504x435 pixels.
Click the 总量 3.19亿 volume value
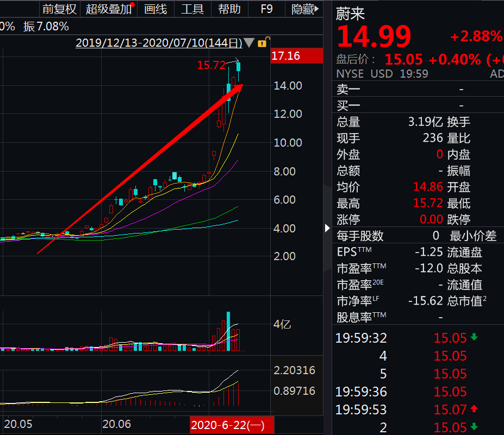tap(425, 122)
